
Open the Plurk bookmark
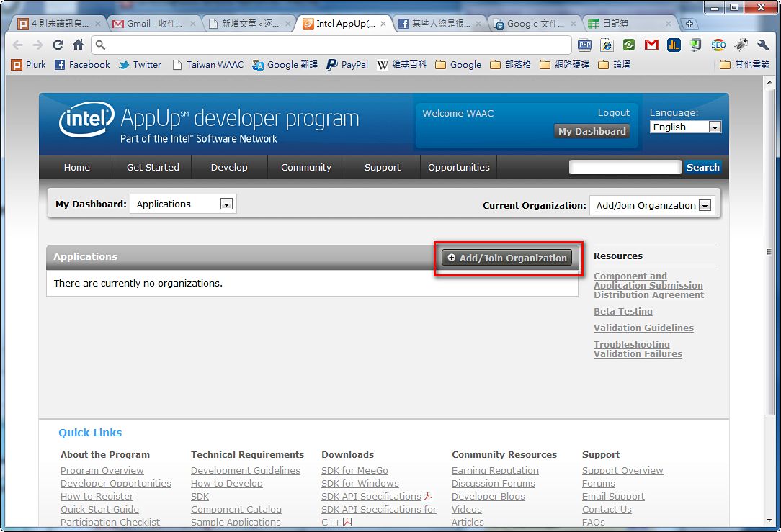(x=28, y=65)
